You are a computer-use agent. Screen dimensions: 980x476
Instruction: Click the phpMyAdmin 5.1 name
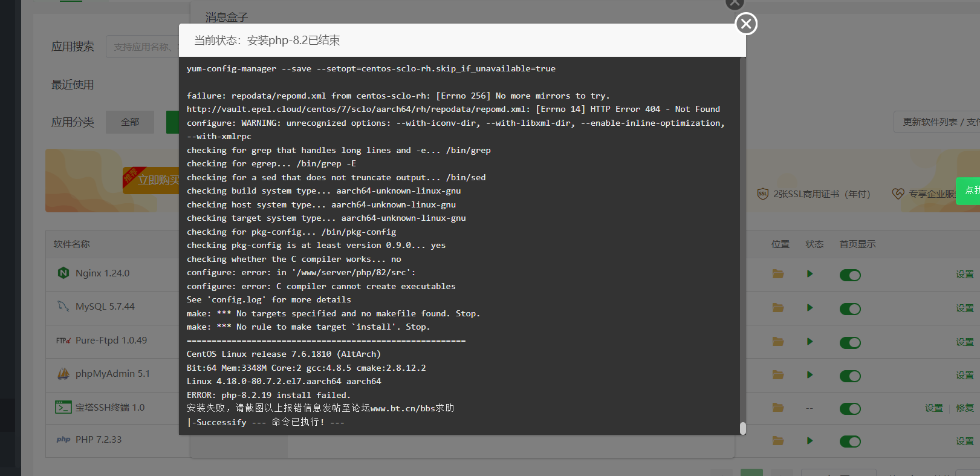pyautogui.click(x=112, y=374)
